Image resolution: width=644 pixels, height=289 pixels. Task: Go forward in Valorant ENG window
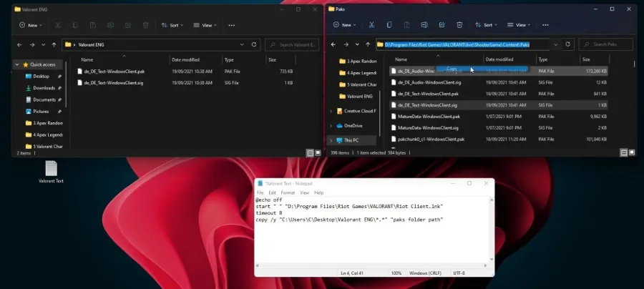coord(31,45)
